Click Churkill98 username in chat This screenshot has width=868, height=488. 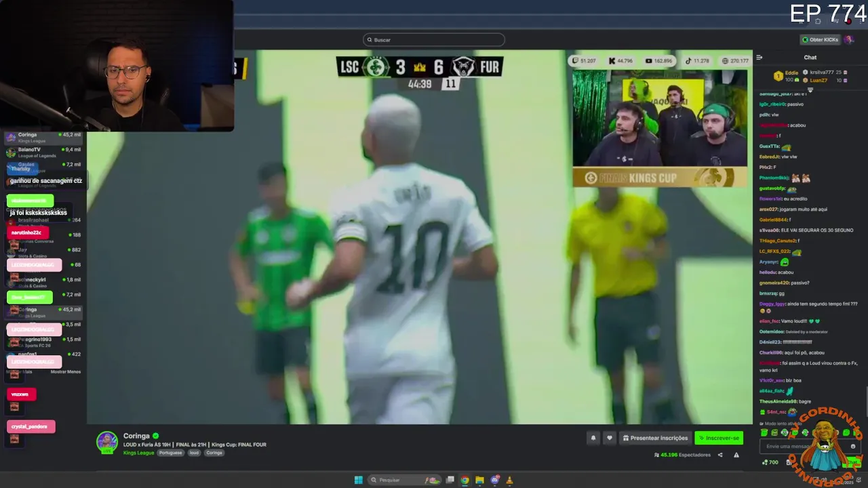pyautogui.click(x=772, y=352)
